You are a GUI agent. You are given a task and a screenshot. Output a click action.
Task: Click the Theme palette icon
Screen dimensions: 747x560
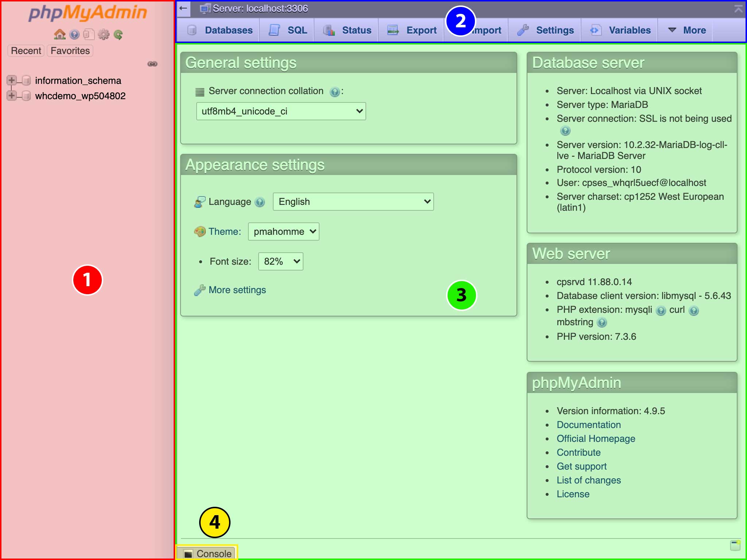coord(200,232)
